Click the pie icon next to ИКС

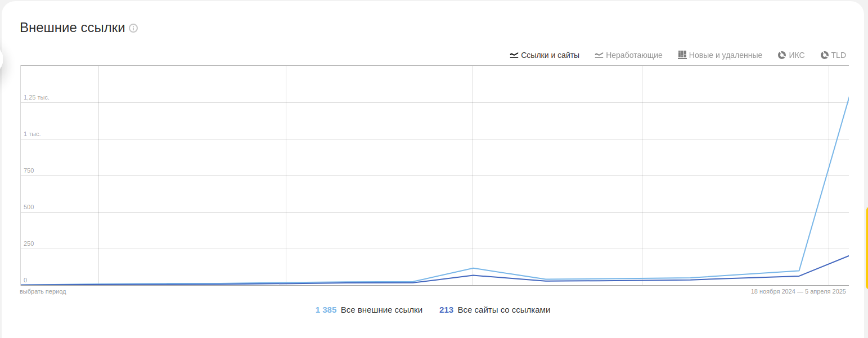click(781, 55)
